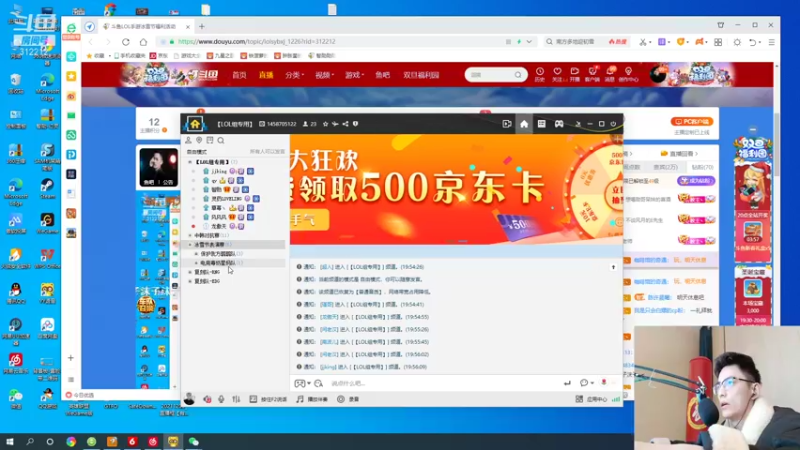Click the chat message input field
The image size is (800, 450).
444,383
